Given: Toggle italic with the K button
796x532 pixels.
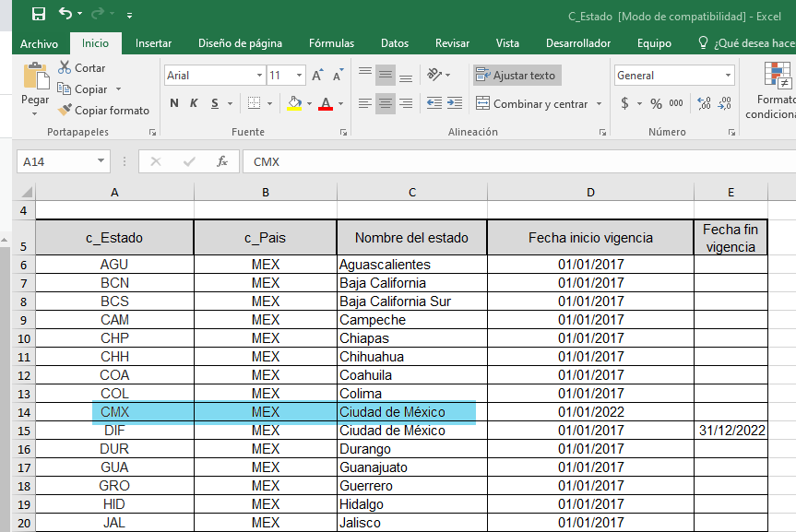Looking at the screenshot, I should (x=194, y=103).
